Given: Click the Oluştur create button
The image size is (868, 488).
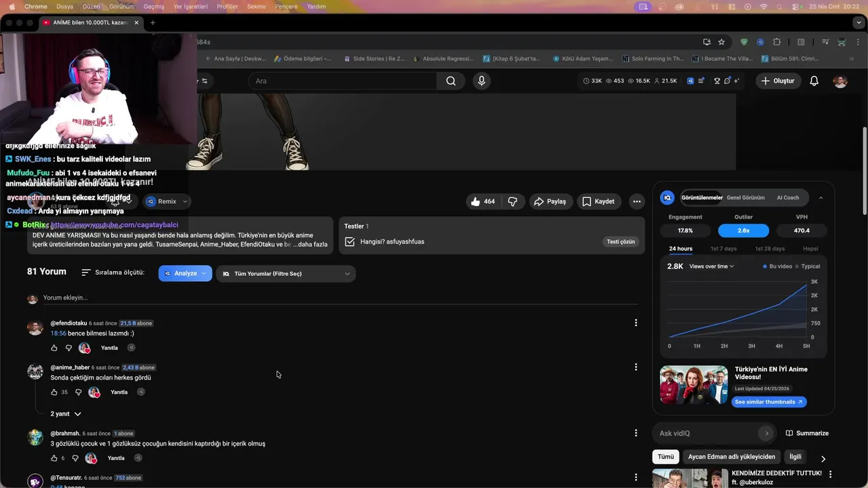Looking at the screenshot, I should [777, 81].
